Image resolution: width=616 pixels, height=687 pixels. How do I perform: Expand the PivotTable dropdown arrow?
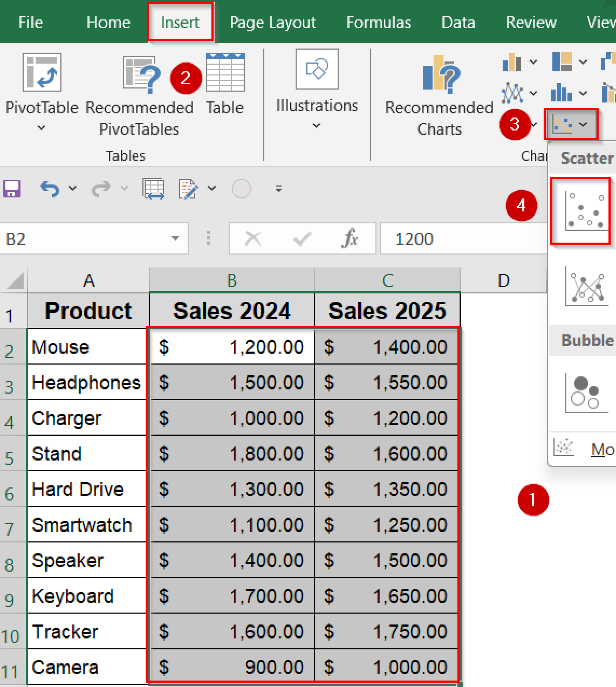point(41,127)
